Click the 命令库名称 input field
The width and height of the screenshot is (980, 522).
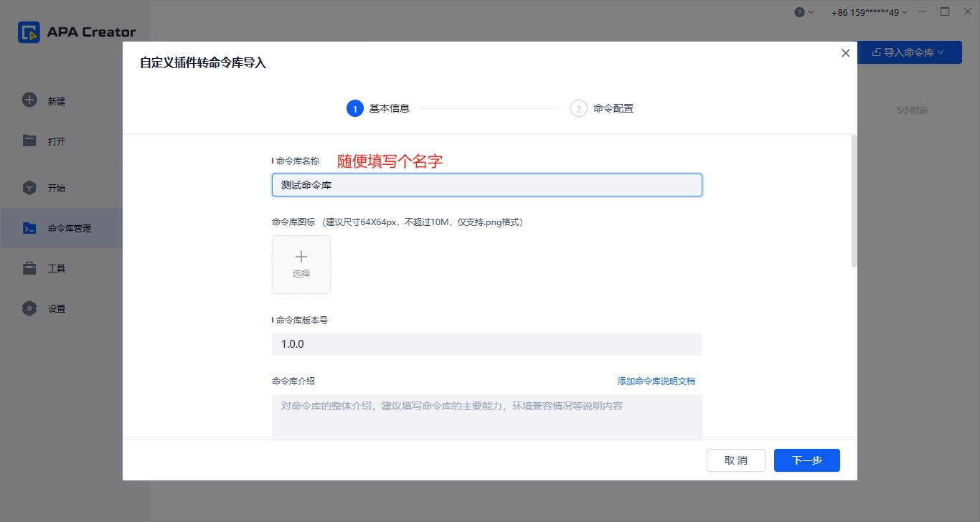coord(487,185)
